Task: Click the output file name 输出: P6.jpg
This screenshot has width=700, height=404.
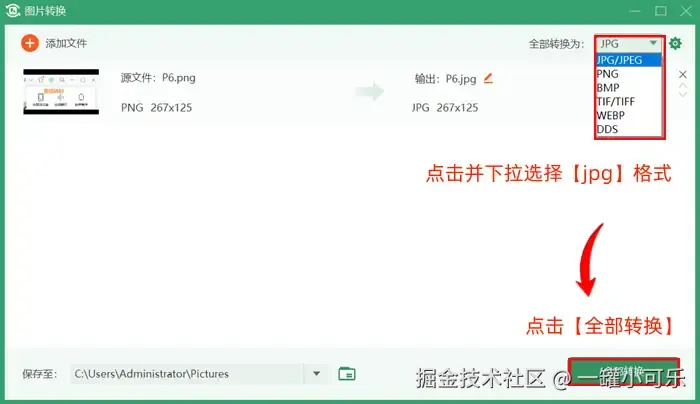Action: (446, 79)
